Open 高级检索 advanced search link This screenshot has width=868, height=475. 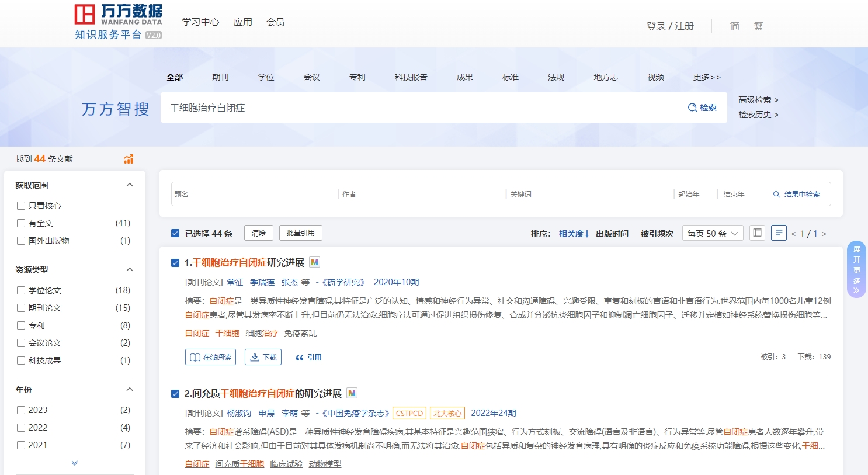pyautogui.click(x=756, y=100)
